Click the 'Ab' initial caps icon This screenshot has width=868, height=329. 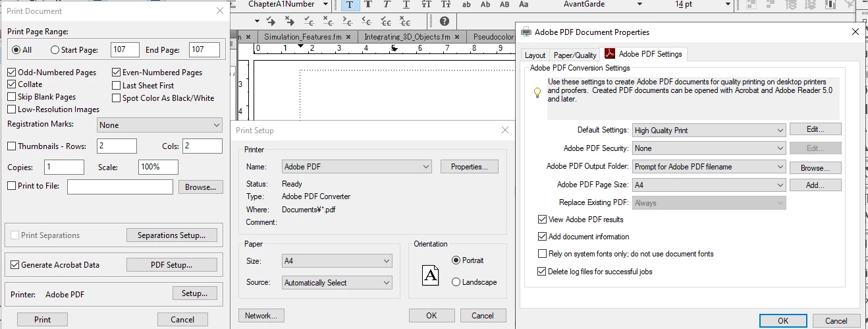(x=485, y=5)
